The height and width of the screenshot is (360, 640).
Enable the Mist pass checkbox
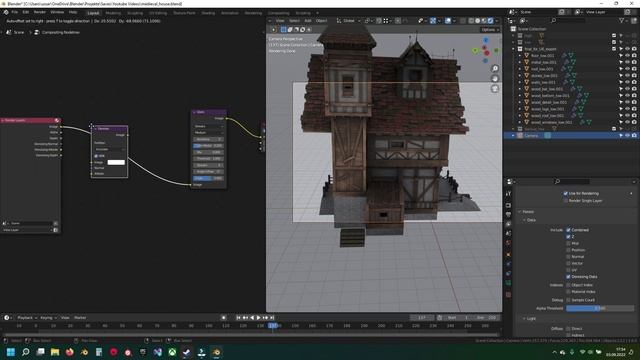tap(568, 243)
